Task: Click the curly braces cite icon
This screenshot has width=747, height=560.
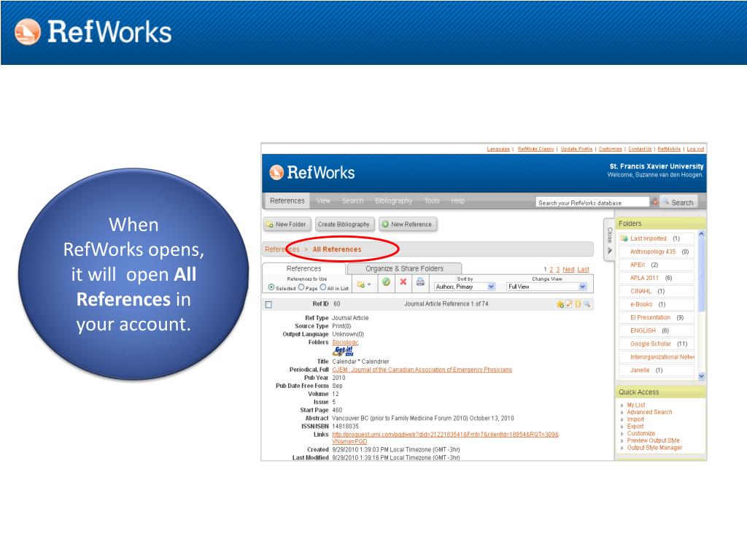Action: tap(578, 304)
